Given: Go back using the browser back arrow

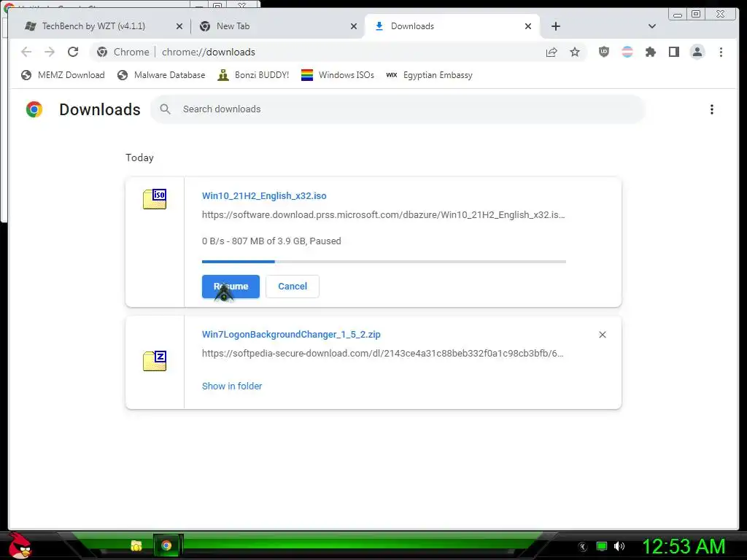Looking at the screenshot, I should (x=26, y=52).
